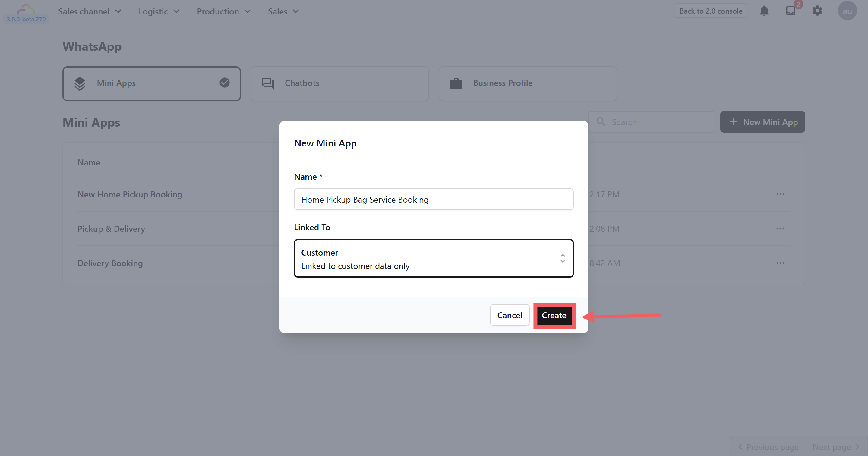Expand the Linked To Customer dropdown
868x456 pixels.
(x=433, y=259)
